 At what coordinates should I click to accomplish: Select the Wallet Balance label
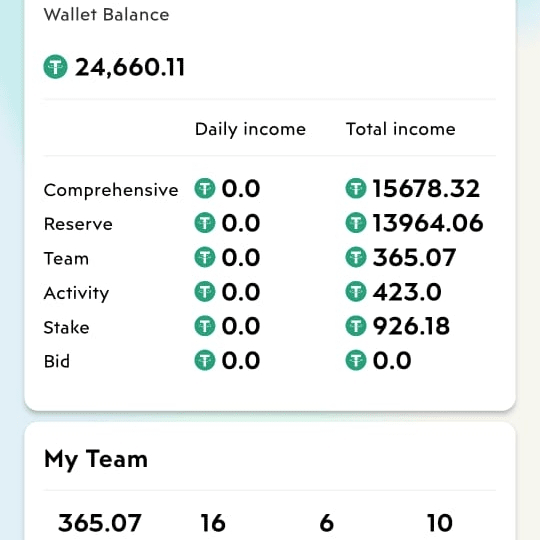106,15
